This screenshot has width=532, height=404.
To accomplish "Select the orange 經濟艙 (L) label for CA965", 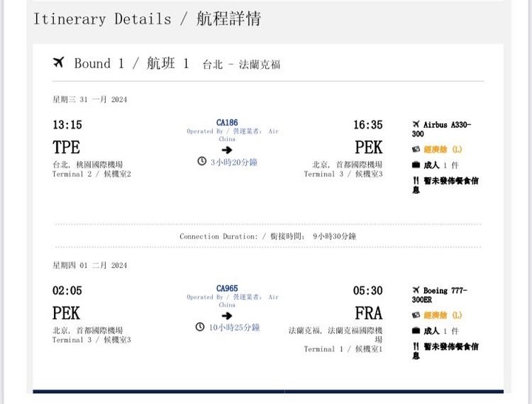I will [x=443, y=315].
